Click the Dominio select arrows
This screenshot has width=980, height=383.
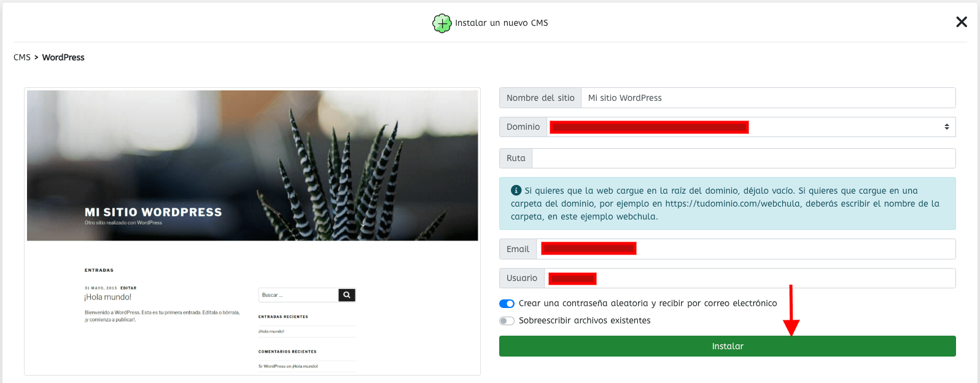pyautogui.click(x=946, y=127)
